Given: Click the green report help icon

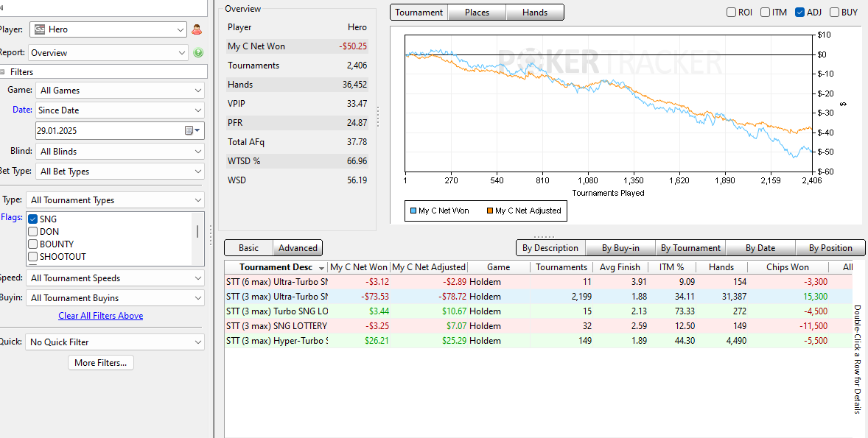Looking at the screenshot, I should tap(198, 53).
